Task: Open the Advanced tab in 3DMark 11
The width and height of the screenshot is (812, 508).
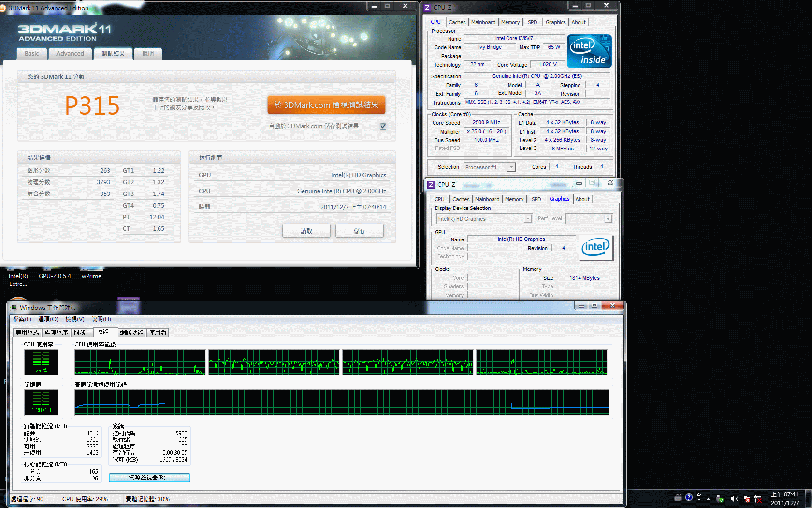Action: pos(70,54)
